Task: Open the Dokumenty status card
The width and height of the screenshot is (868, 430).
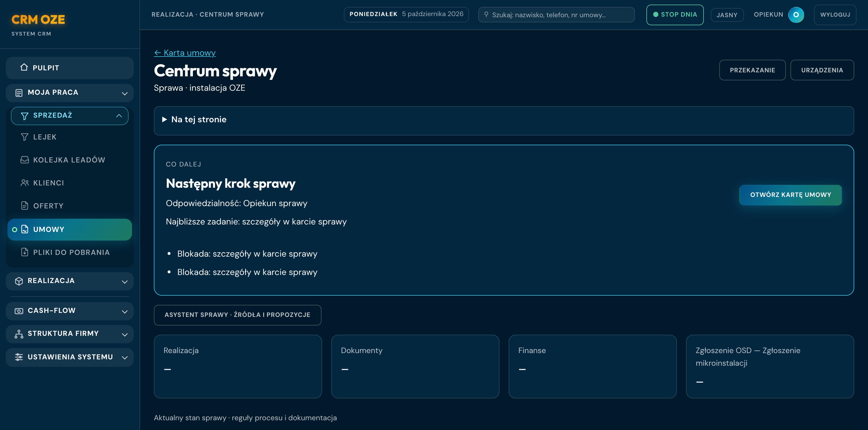Action: 415,366
